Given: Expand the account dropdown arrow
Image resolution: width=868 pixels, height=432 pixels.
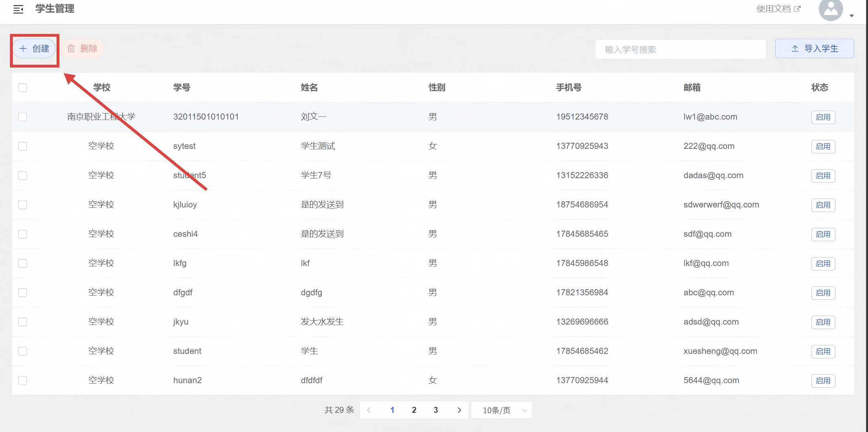Looking at the screenshot, I should (x=851, y=16).
